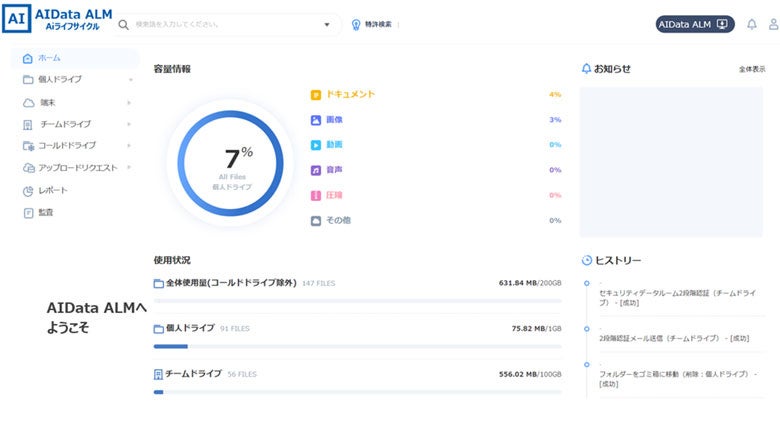Click the 音声 file type icon
Image resolution: width=780 pixels, height=428 pixels.
coord(316,170)
